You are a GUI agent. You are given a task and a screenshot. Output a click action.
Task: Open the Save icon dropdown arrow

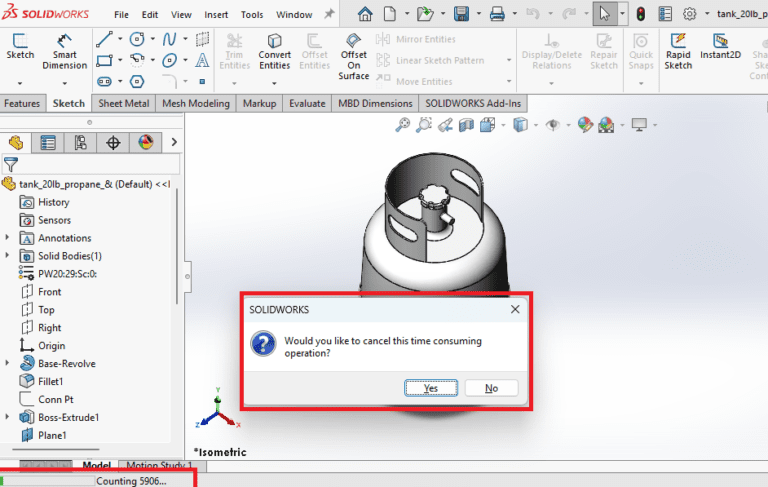coord(479,14)
